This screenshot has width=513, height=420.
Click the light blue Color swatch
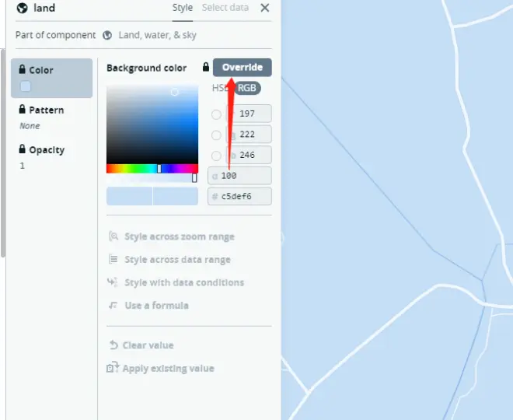[26, 86]
